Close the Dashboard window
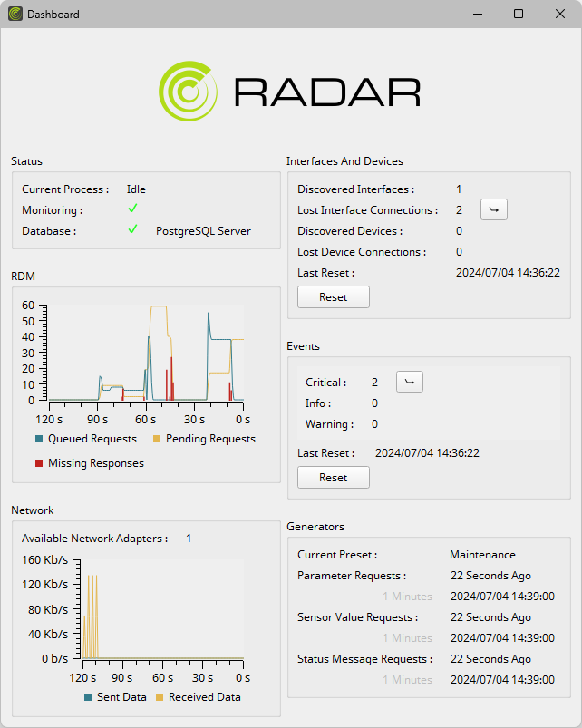This screenshot has width=582, height=728. point(560,14)
